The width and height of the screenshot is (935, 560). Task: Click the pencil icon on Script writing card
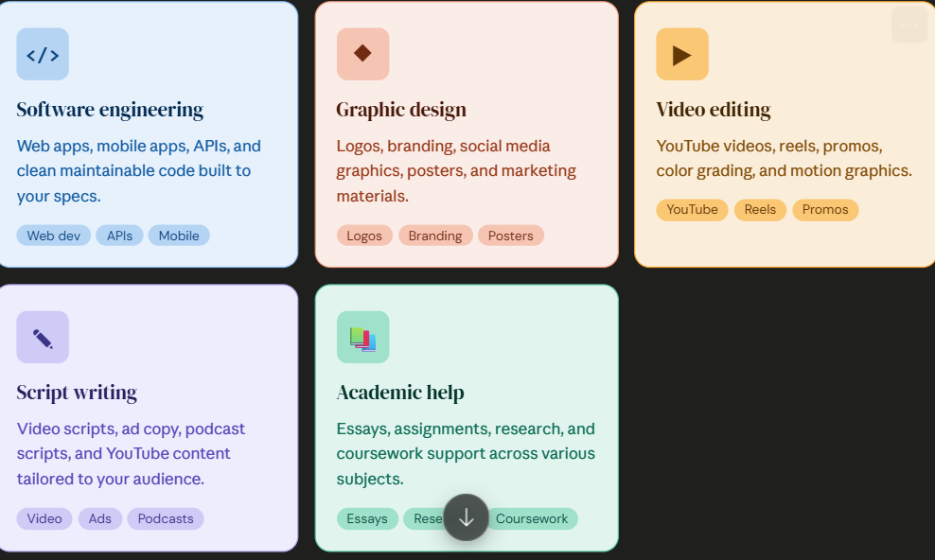tap(43, 337)
